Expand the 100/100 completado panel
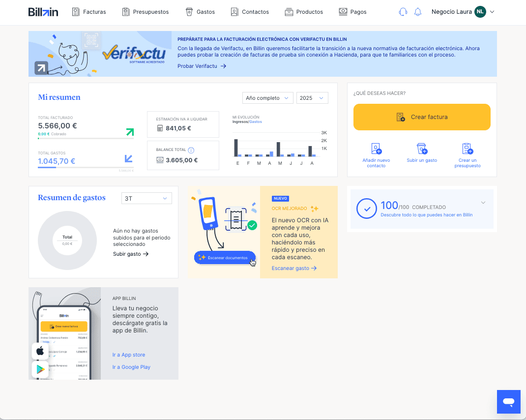Image resolution: width=526 pixels, height=420 pixels. pyautogui.click(x=483, y=203)
